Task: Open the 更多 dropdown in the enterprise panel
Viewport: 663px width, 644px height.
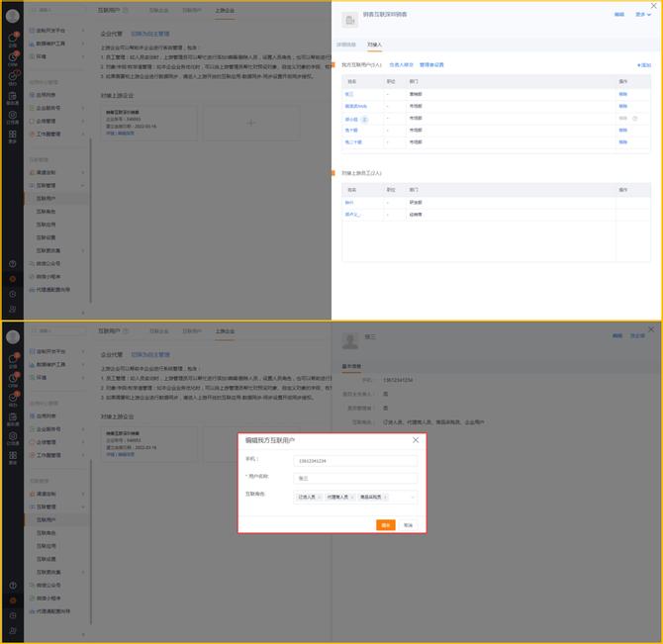Action: point(642,15)
